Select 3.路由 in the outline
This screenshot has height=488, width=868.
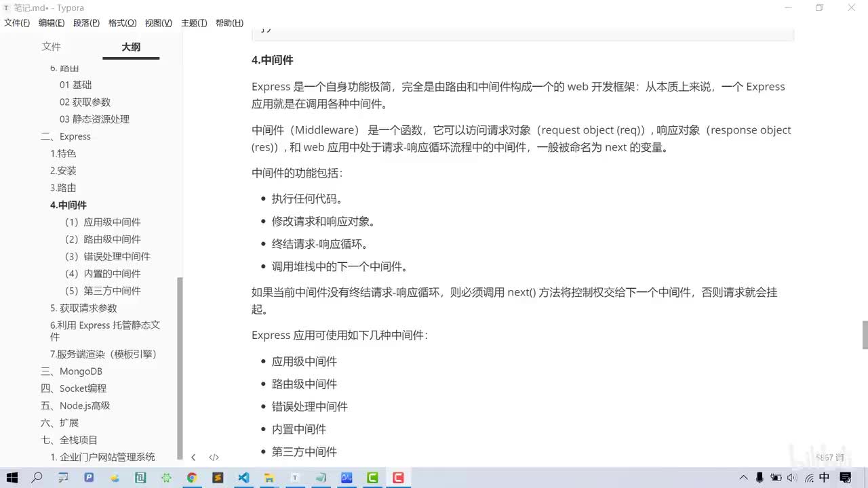[63, 188]
